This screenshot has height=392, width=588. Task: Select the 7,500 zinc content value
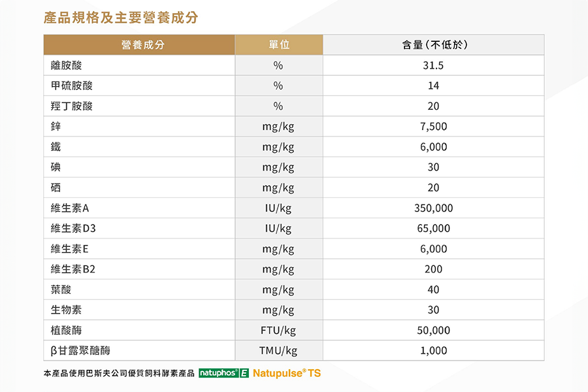coord(433,126)
